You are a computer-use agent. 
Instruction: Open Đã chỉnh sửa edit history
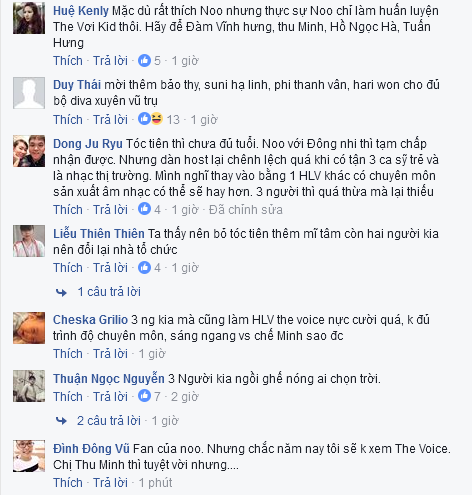tap(246, 210)
